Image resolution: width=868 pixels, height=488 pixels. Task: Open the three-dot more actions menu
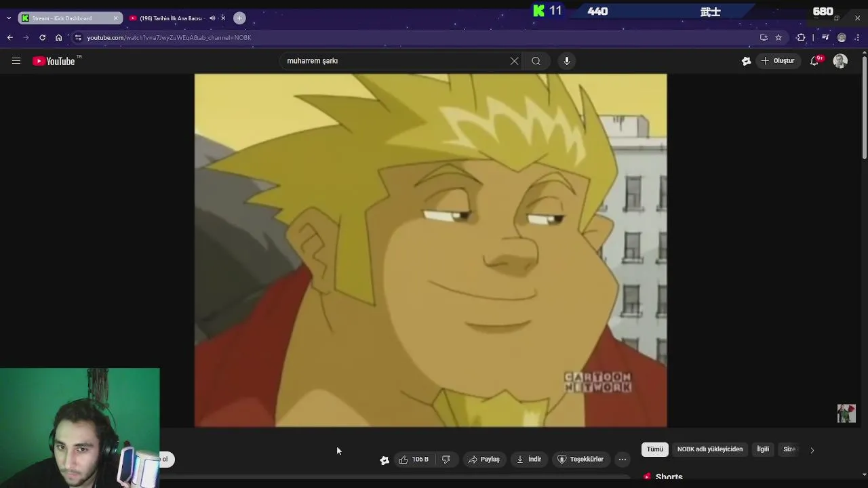pyautogui.click(x=622, y=459)
